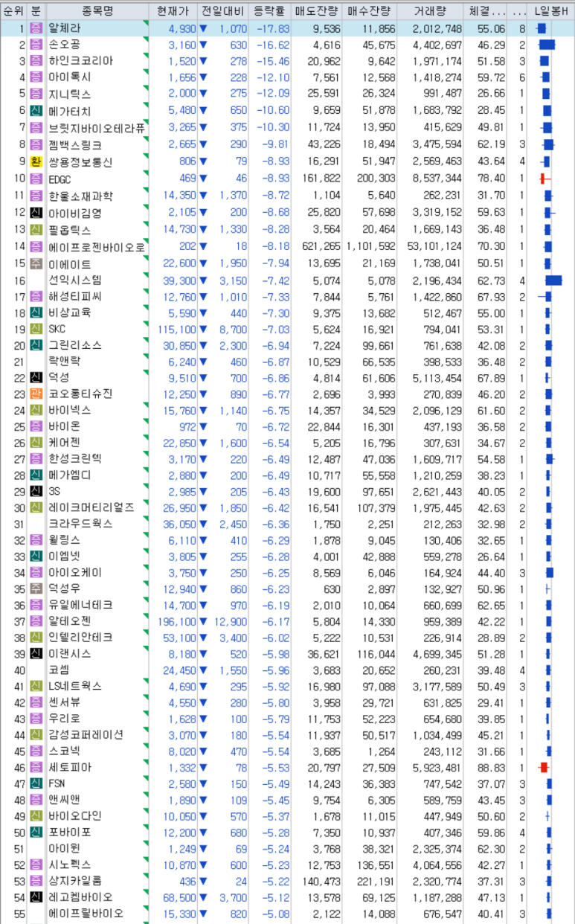Select stock name 한울소재과학
The image size is (575, 924).
click(x=80, y=196)
